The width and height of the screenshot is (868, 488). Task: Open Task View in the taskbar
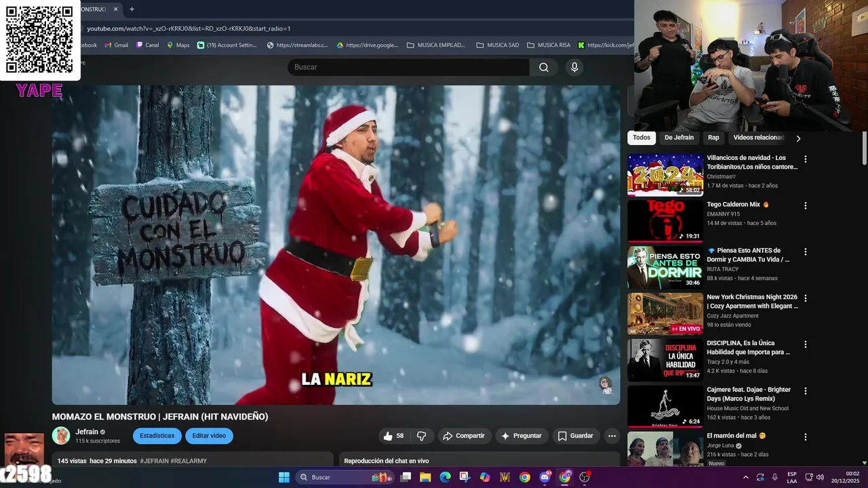point(406,477)
